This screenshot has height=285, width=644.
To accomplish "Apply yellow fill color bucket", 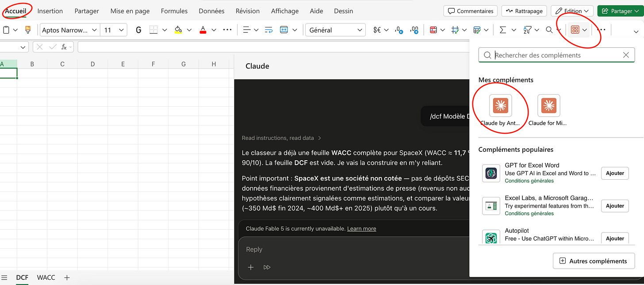I will pos(178,30).
